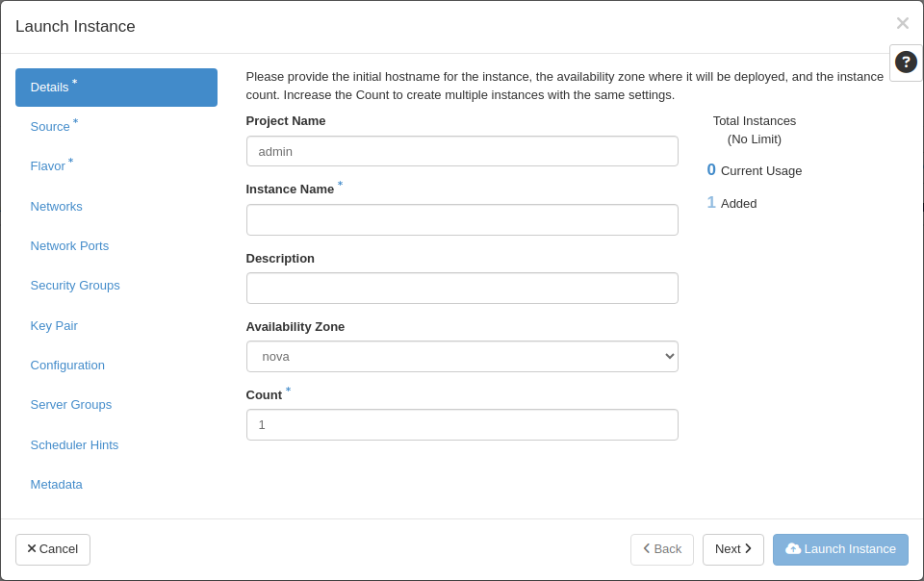924x581 pixels.
Task: Click into the Description field
Action: [462, 288]
